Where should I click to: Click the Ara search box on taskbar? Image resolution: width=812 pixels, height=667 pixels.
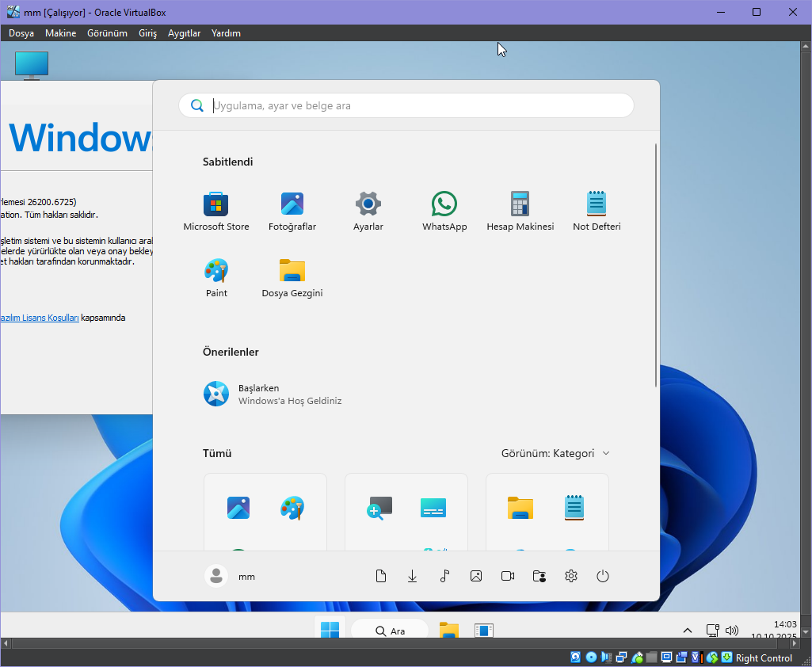coord(390,631)
